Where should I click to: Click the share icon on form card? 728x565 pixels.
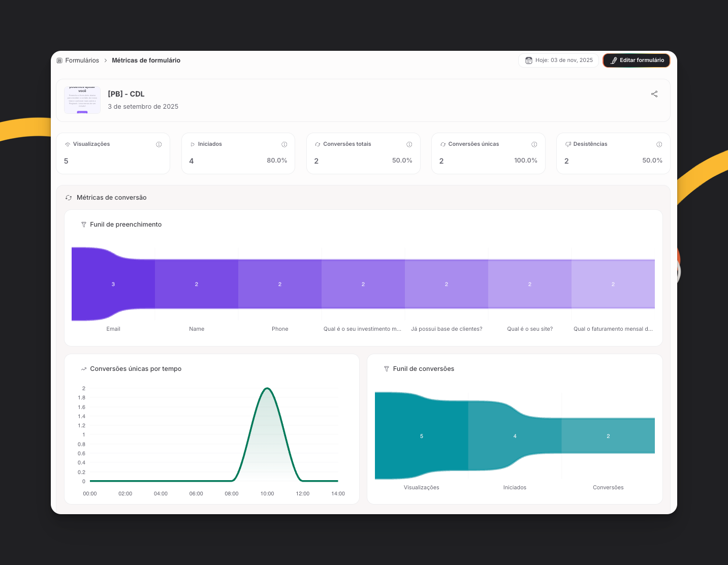point(654,94)
